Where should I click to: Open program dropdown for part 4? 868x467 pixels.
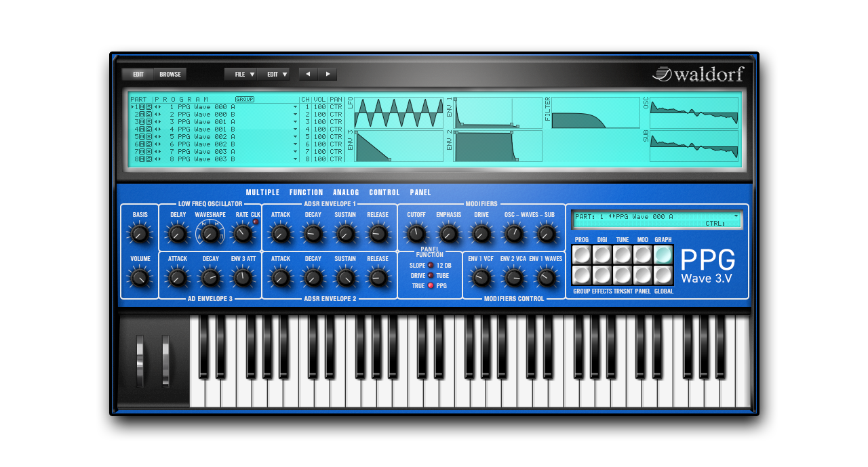point(295,129)
